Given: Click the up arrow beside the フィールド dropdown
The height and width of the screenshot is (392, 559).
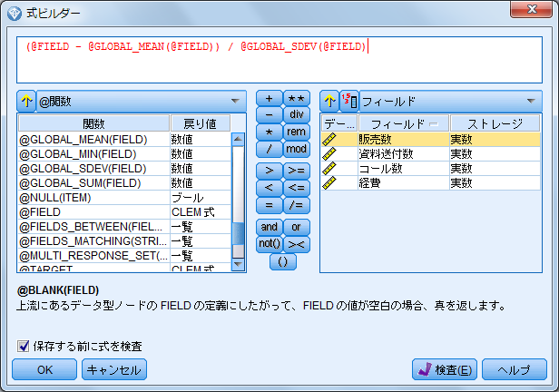Looking at the screenshot, I should tap(329, 102).
